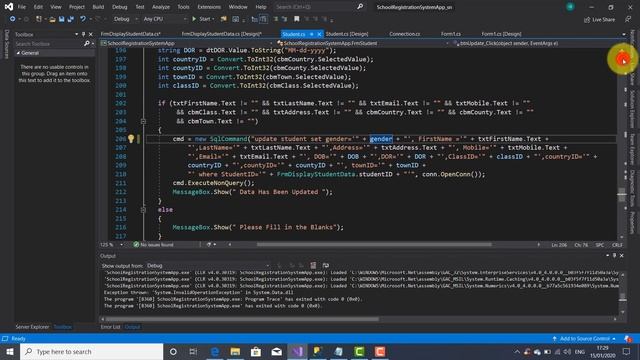Image resolution: width=640 pixels, height=360 pixels.
Task: Open the Start button dropdown arrow
Action: click(x=213, y=19)
